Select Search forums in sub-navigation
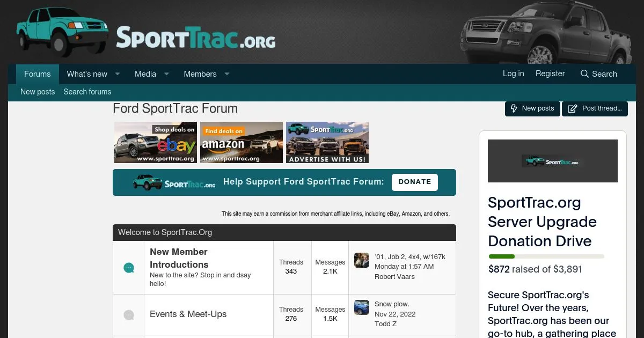The height and width of the screenshot is (338, 644). (x=87, y=92)
